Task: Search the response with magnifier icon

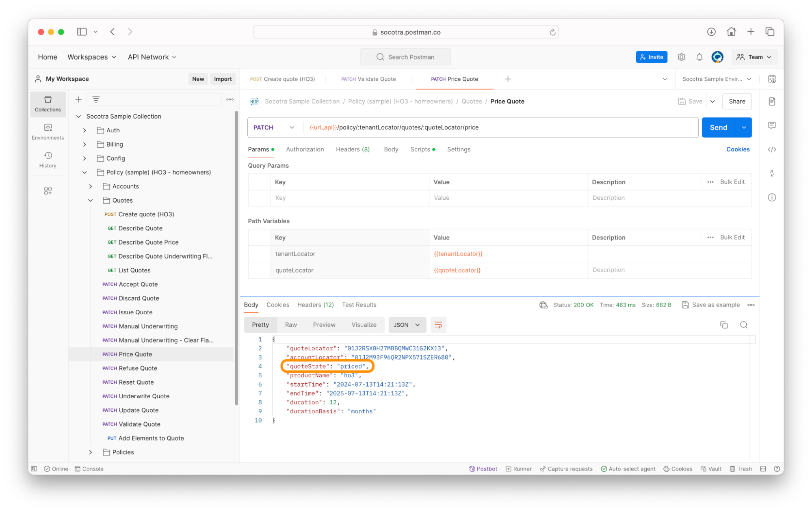Action: (x=743, y=325)
